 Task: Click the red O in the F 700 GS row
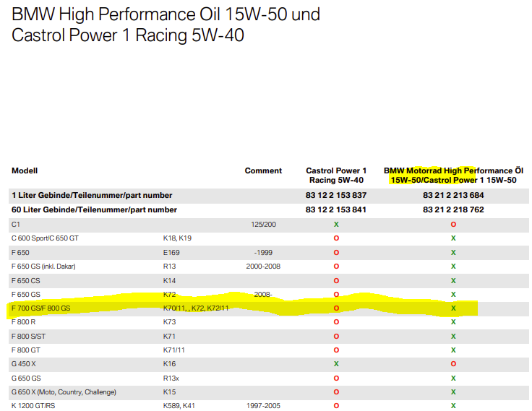pos(336,308)
